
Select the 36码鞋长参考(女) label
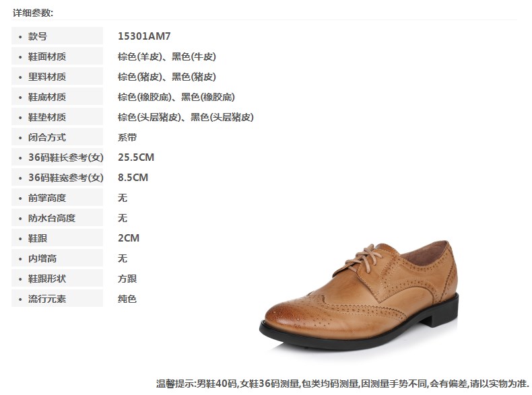pos(66,157)
